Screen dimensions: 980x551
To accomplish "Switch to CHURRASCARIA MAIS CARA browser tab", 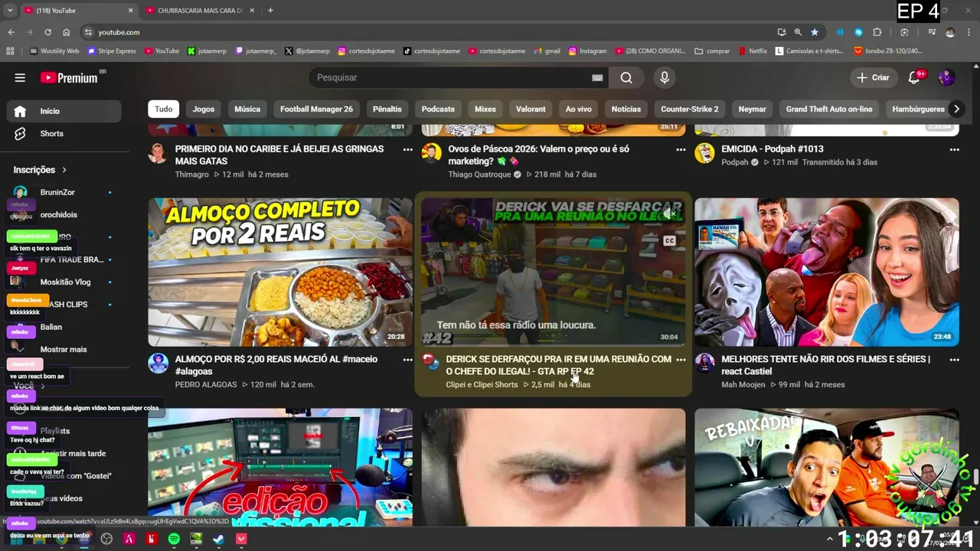I will [199, 10].
